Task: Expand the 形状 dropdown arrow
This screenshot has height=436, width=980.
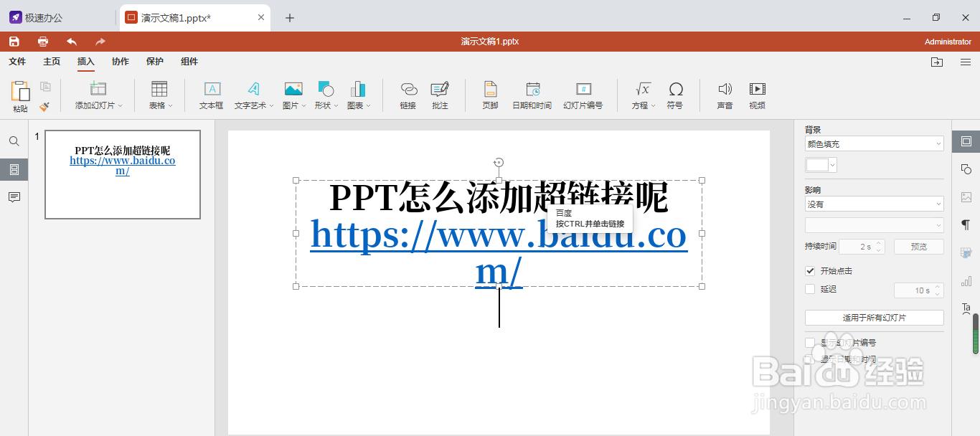Action: pos(336,105)
